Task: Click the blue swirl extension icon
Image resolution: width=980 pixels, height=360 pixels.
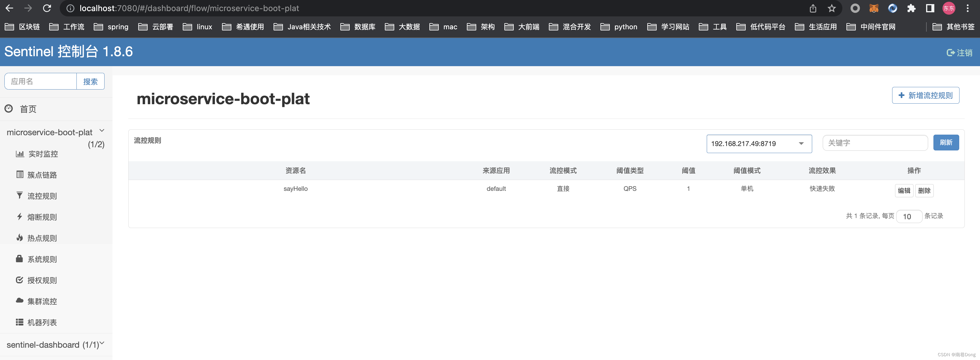Action: click(892, 8)
